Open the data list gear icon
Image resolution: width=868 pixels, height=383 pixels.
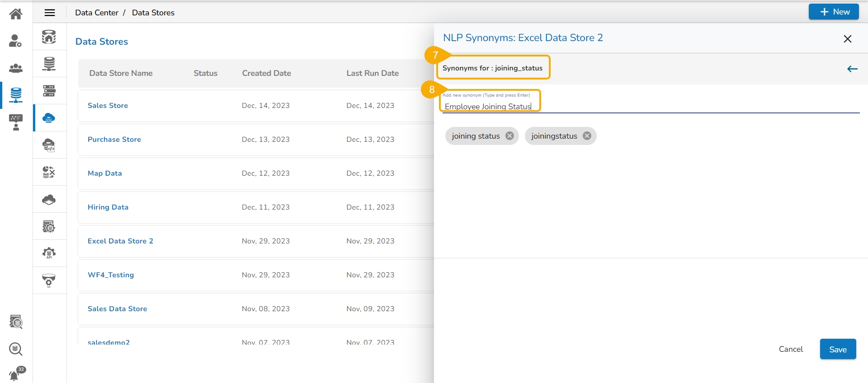49,226
